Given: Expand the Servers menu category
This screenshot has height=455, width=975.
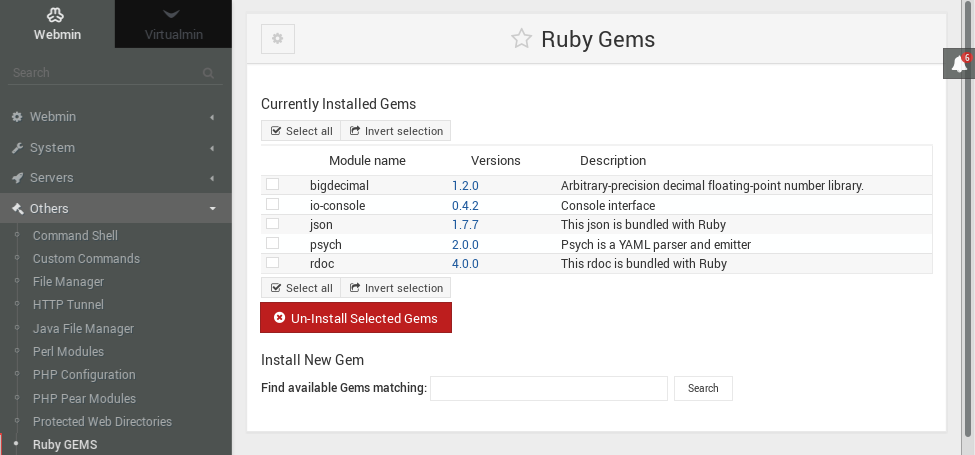Looking at the screenshot, I should click(116, 178).
